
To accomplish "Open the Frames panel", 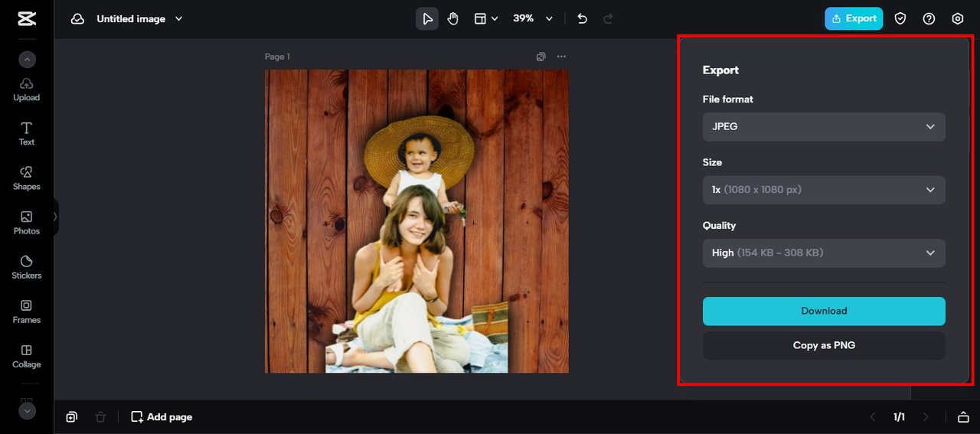I will click(27, 311).
